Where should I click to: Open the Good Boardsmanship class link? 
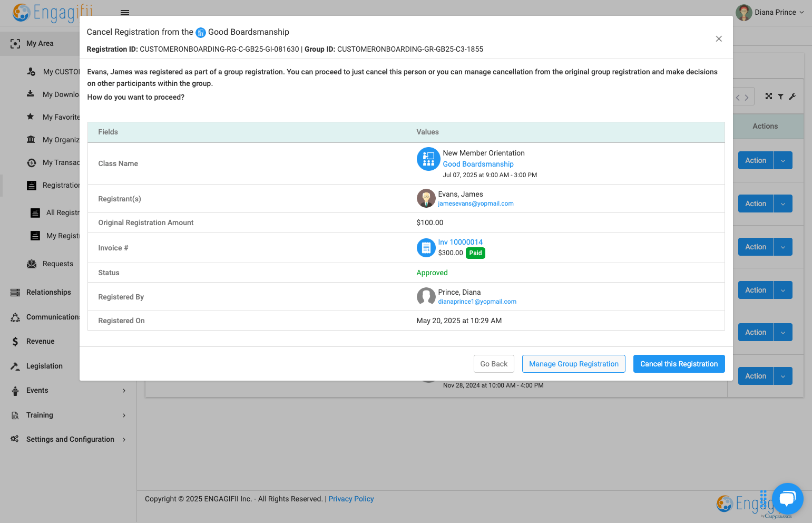tap(478, 164)
